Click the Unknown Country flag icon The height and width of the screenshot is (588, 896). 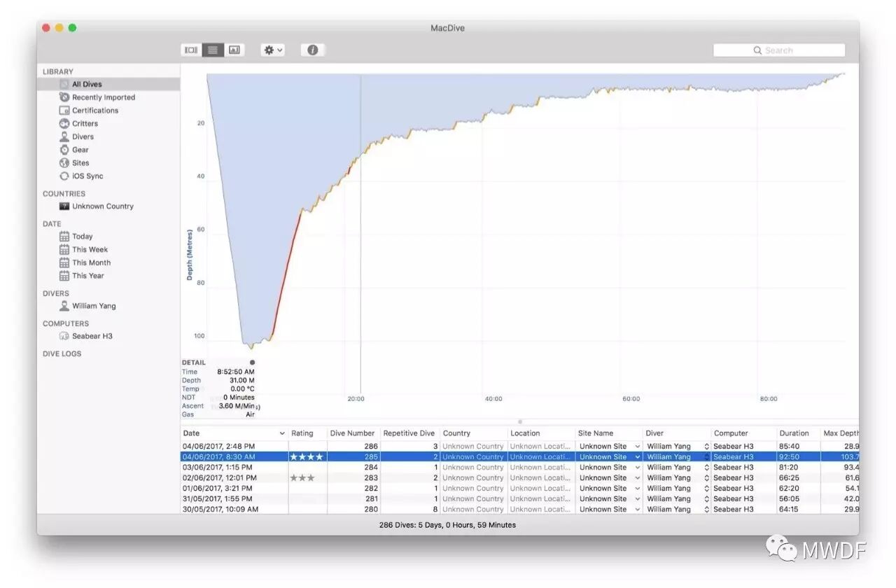pos(64,206)
